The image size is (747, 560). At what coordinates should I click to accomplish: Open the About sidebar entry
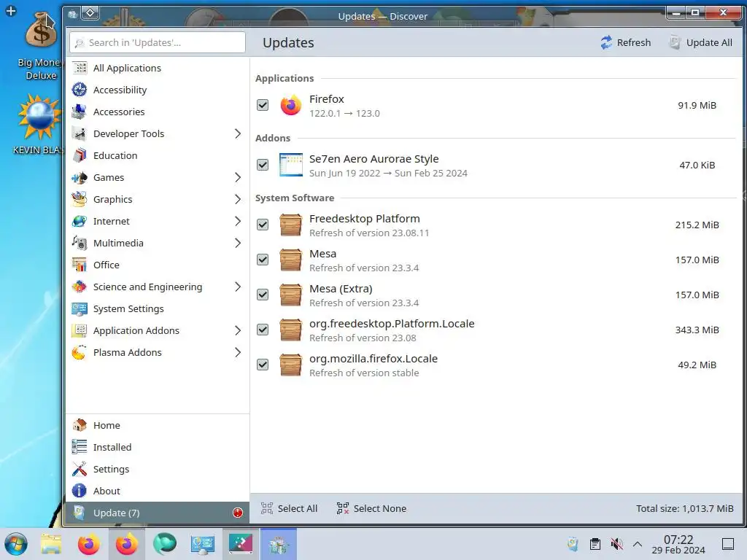[x=158, y=491]
